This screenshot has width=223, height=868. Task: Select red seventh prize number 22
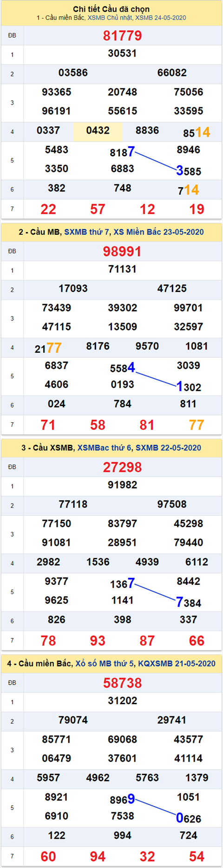pos(48,209)
